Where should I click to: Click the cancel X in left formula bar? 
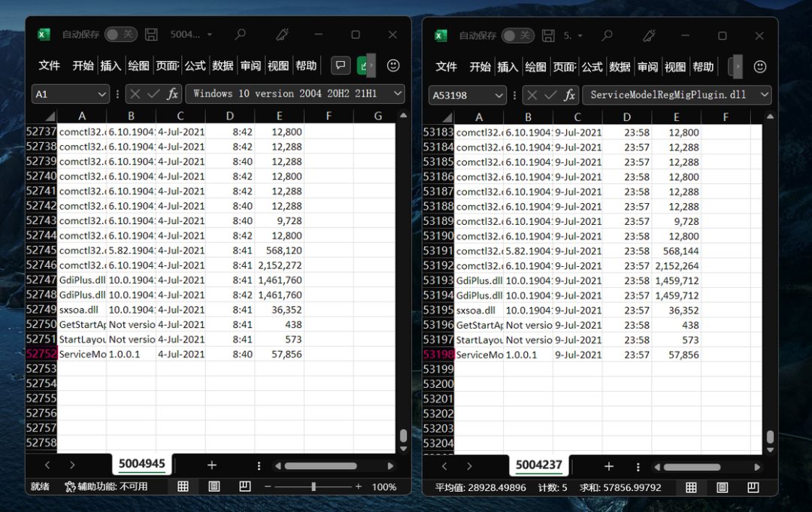click(x=135, y=94)
